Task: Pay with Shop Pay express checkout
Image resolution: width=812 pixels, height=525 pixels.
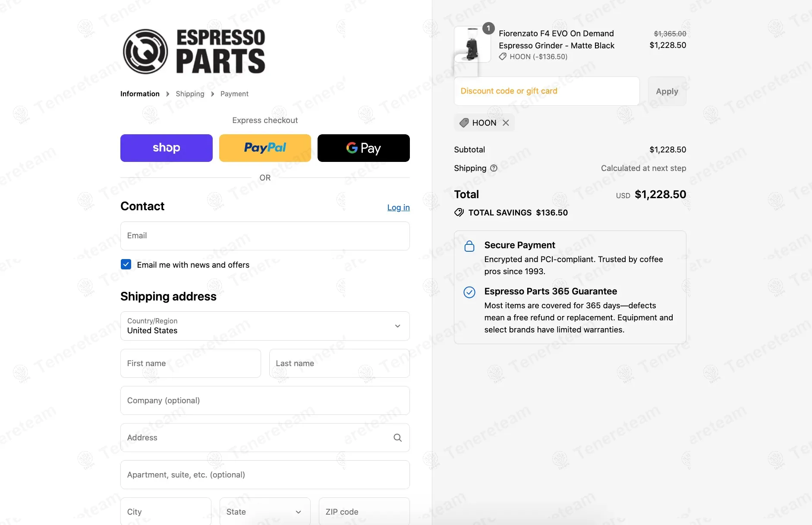Action: 167,148
